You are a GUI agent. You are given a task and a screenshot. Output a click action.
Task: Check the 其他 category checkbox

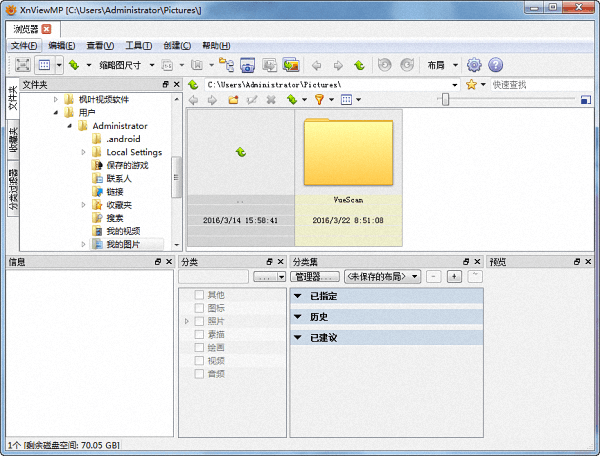pos(199,295)
